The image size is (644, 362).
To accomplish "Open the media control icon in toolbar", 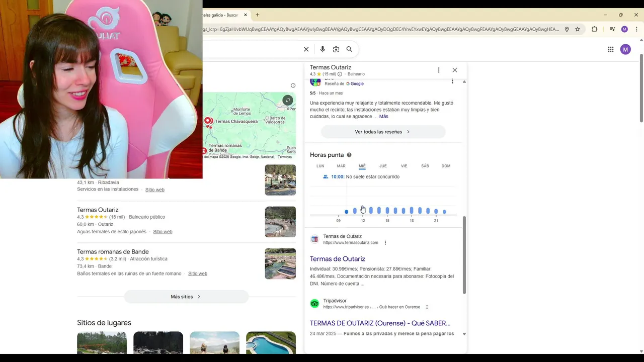I will click(x=612, y=29).
